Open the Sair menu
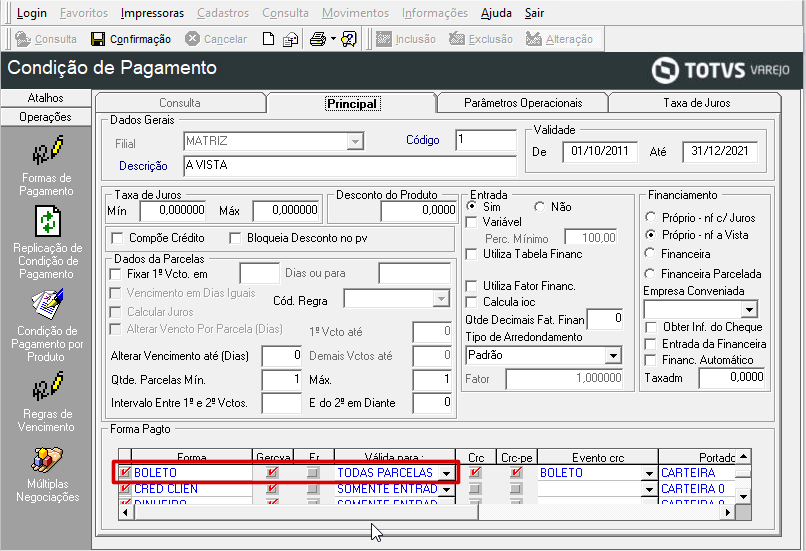The width and height of the screenshot is (806, 551). (534, 13)
